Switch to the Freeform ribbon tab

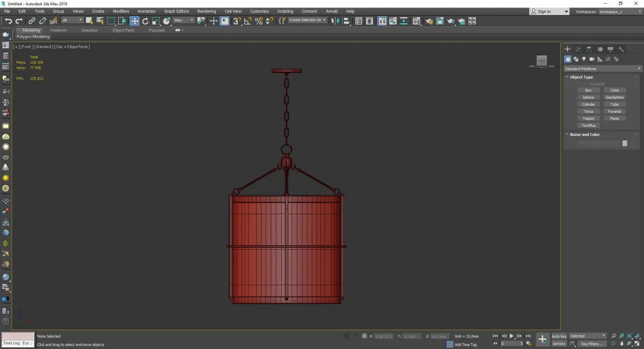58,30
